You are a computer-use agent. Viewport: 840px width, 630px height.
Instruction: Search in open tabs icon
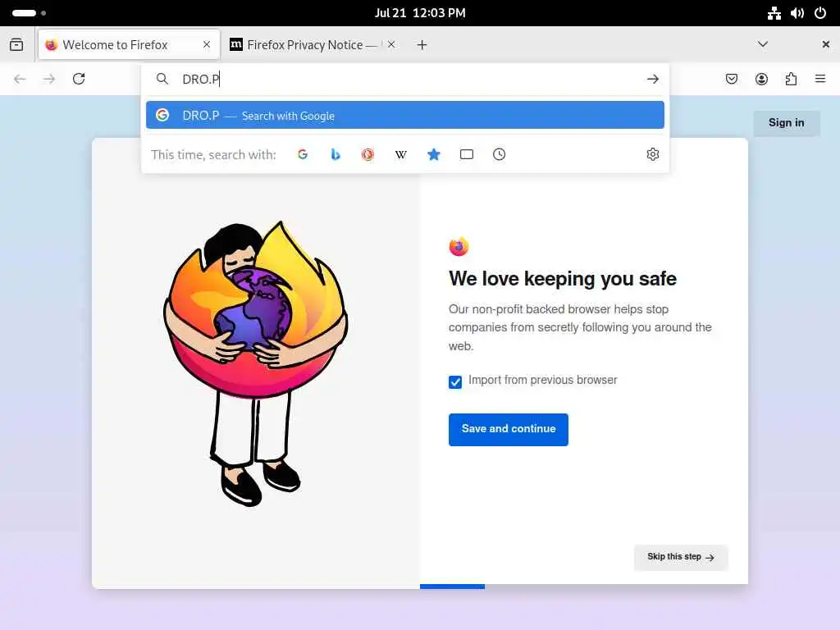pos(467,154)
